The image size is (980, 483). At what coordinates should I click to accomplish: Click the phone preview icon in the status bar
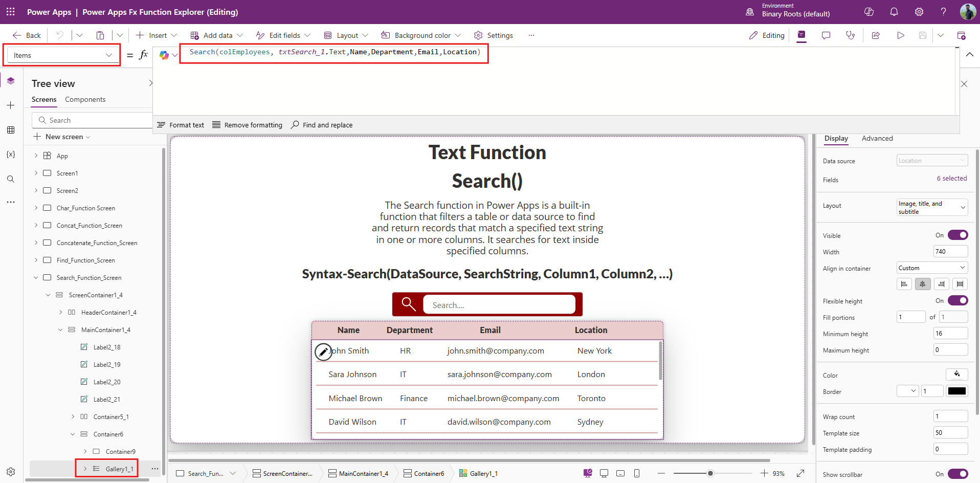coord(637,473)
